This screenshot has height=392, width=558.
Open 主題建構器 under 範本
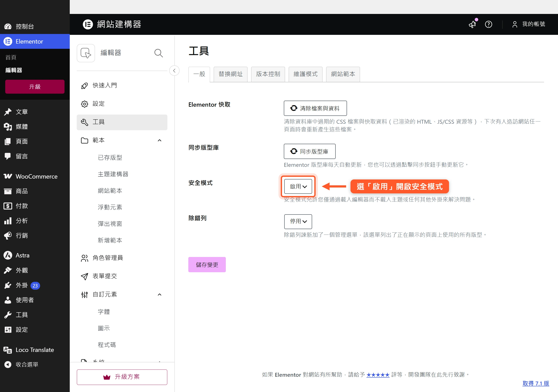point(113,174)
